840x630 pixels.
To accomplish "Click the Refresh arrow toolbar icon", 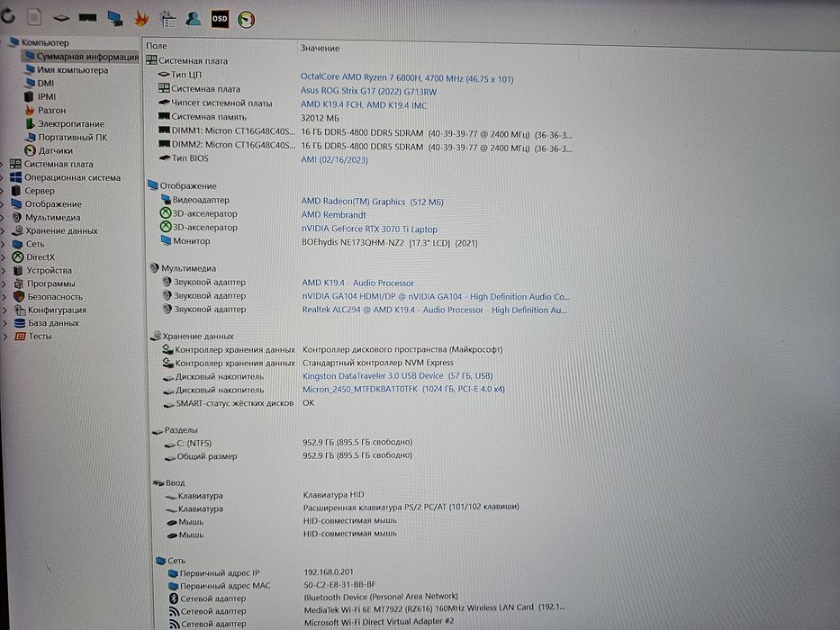I will 8,16.
